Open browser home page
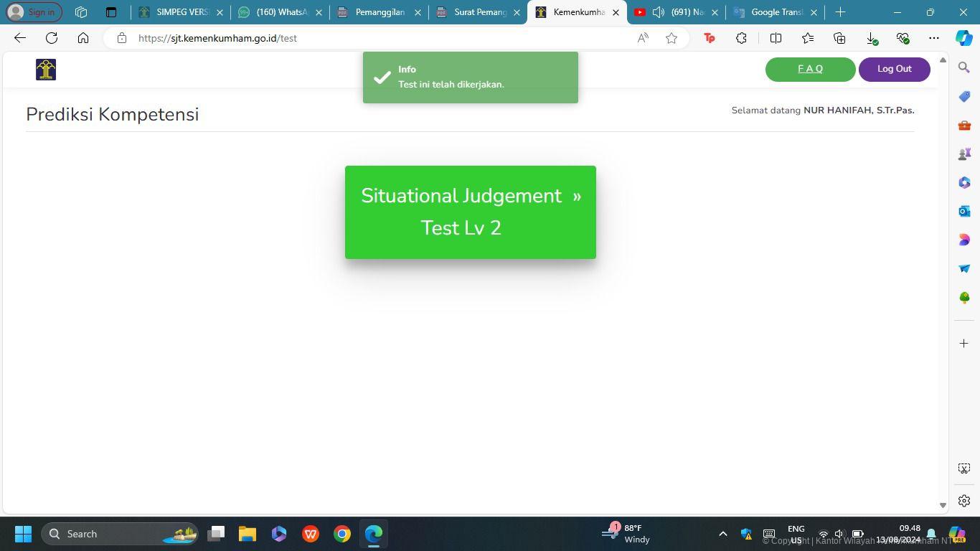This screenshot has height=551, width=980. pos(83,38)
